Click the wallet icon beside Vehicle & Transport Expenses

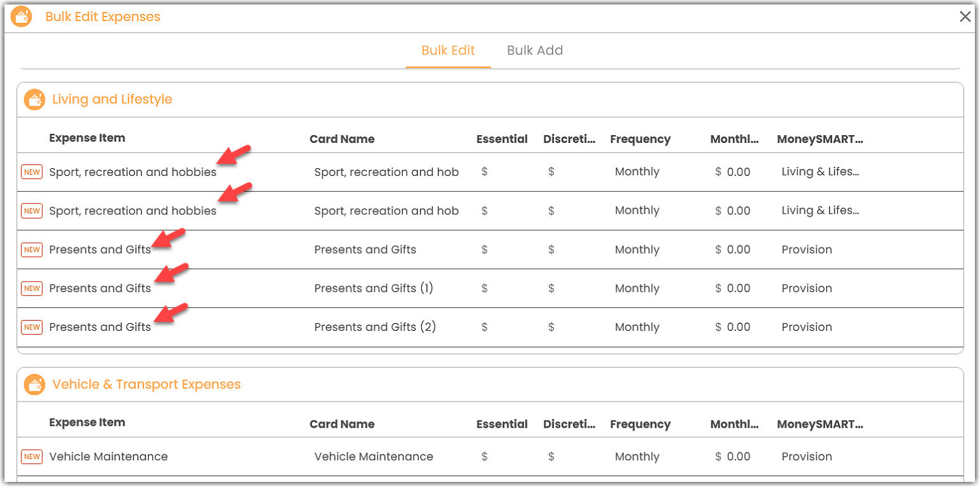coord(33,384)
